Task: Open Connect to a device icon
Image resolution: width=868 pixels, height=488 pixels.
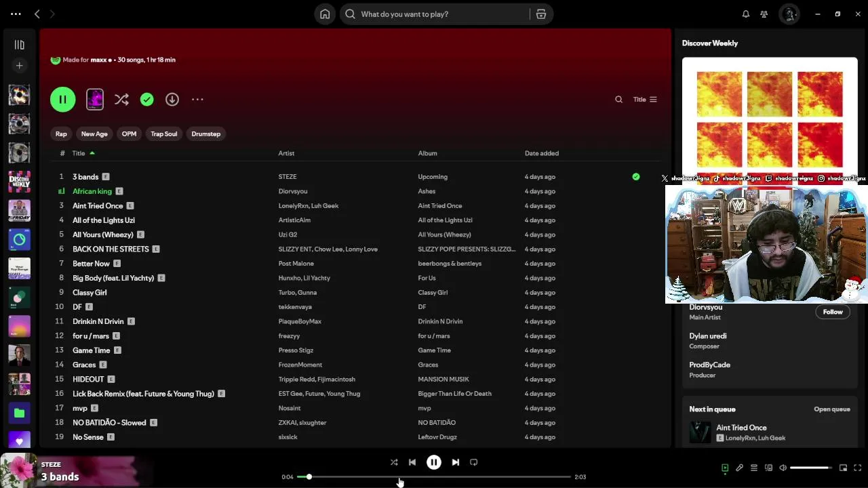Action: [768, 468]
